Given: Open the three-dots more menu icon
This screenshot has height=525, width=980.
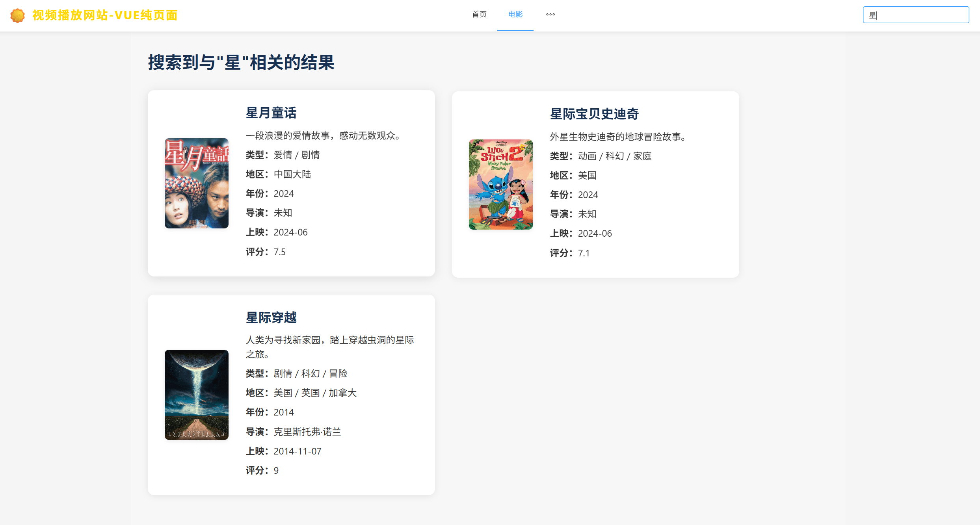Looking at the screenshot, I should point(550,15).
